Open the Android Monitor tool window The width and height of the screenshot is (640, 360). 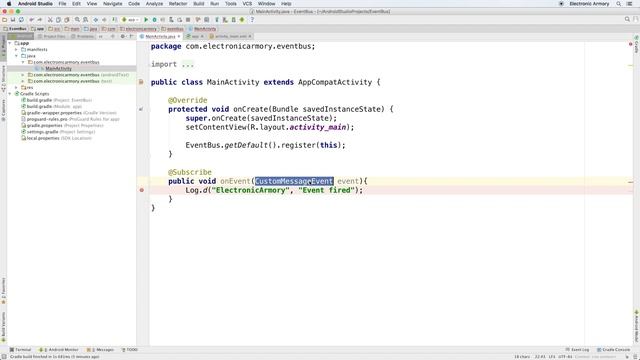point(58,350)
